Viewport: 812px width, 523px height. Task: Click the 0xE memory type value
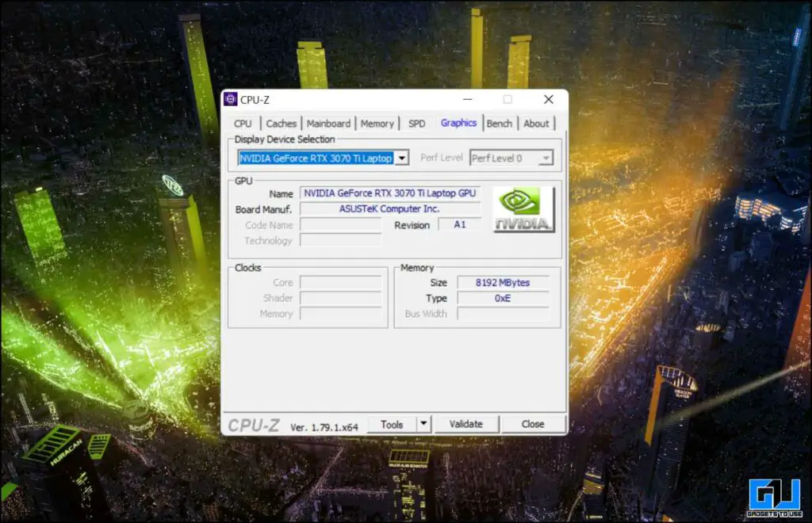[x=503, y=298]
